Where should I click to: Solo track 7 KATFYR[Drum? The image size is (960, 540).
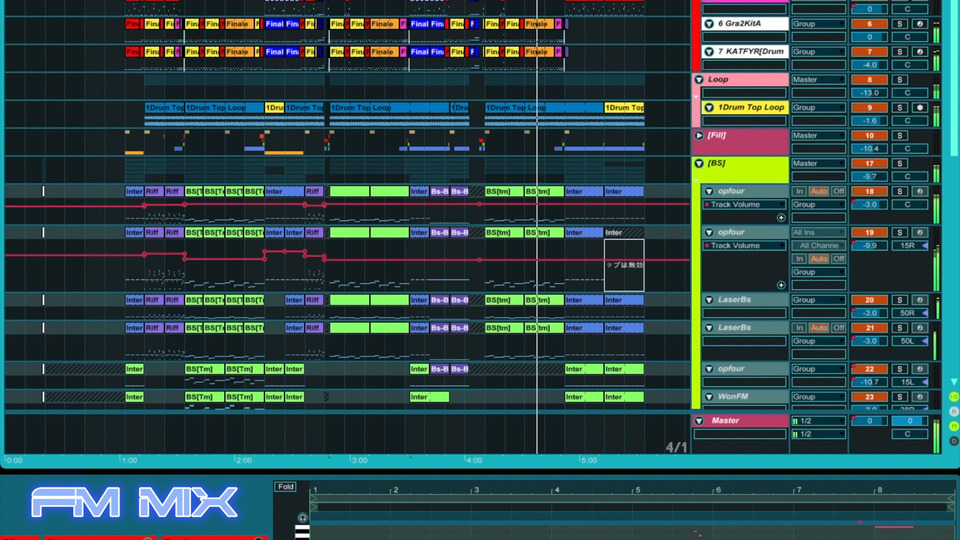tap(899, 52)
